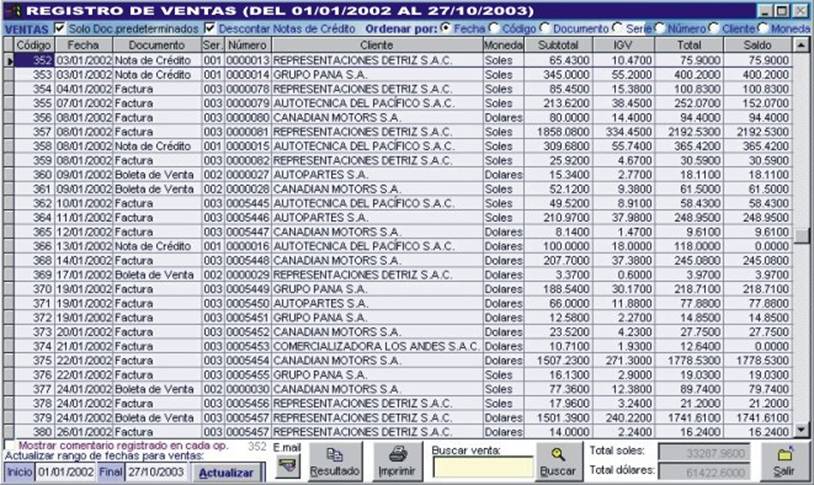Click the Total dólares value box

[704, 472]
